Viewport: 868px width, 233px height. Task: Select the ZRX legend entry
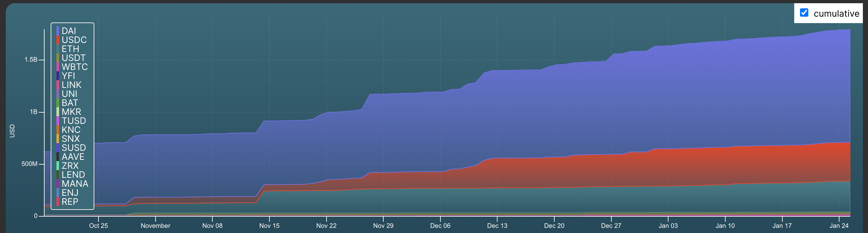pyautogui.click(x=68, y=166)
